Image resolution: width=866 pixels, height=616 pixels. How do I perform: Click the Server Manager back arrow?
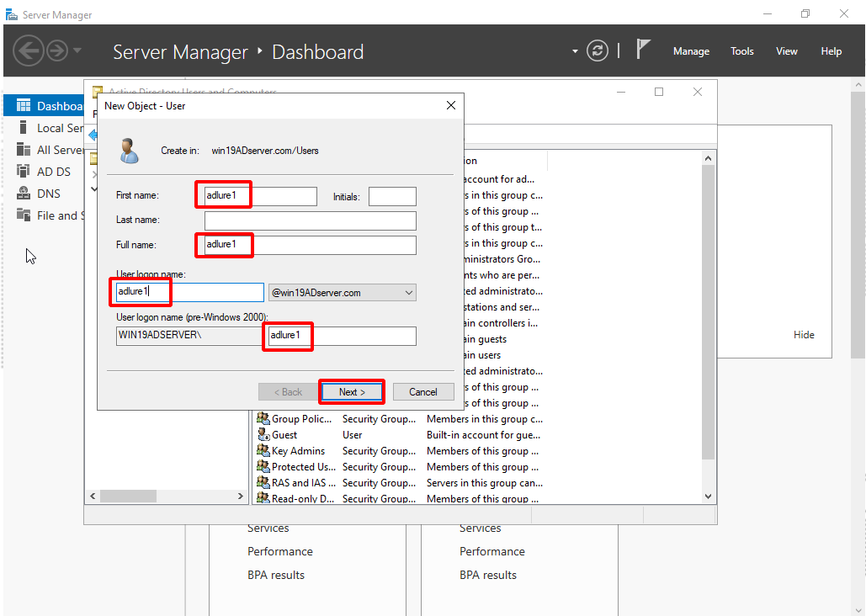pos(28,51)
